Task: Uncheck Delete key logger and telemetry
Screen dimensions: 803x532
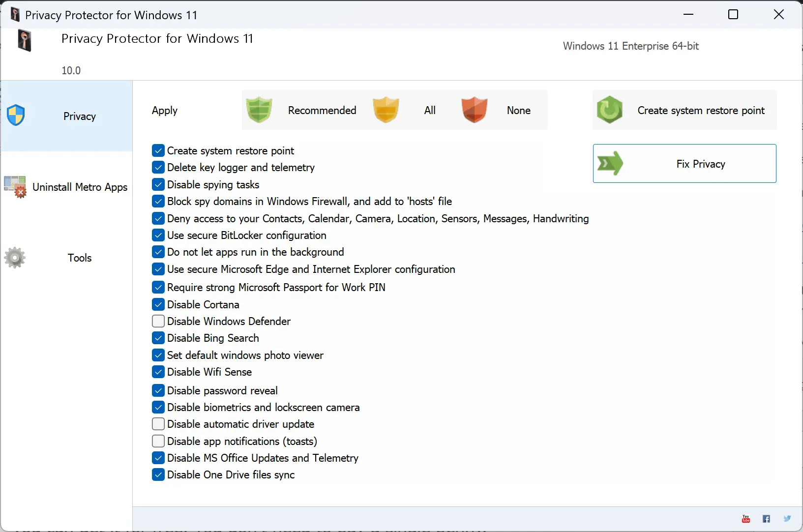Action: 158,167
